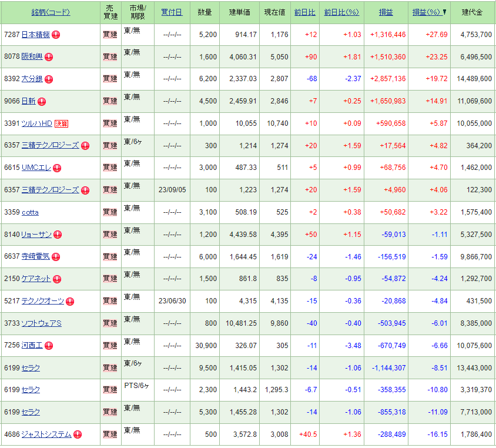496x448 pixels.
Task: Click the red alert icon beside 日本精機
Action: click(x=56, y=35)
